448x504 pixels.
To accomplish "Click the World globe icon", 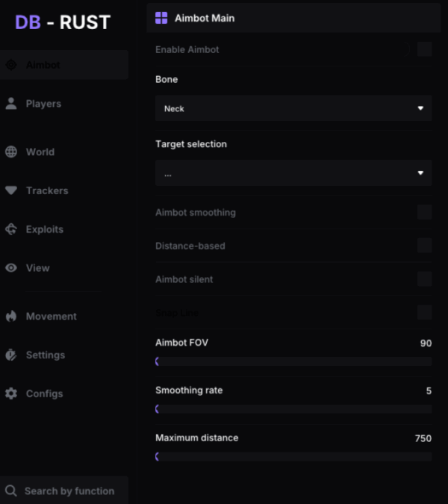I will [x=11, y=152].
